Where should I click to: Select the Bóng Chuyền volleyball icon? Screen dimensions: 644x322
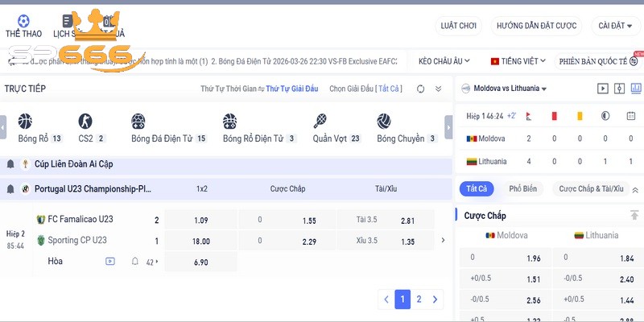(x=384, y=122)
